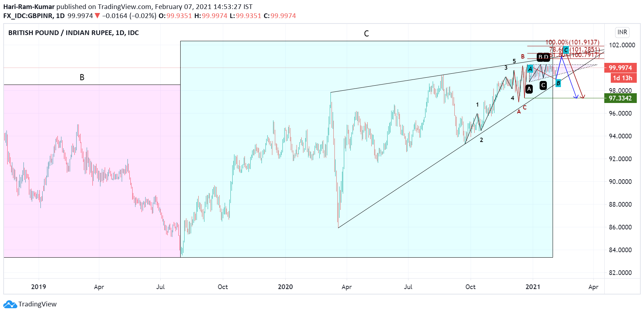Click the wave number 4 label
The image size is (644, 314).
click(512, 98)
